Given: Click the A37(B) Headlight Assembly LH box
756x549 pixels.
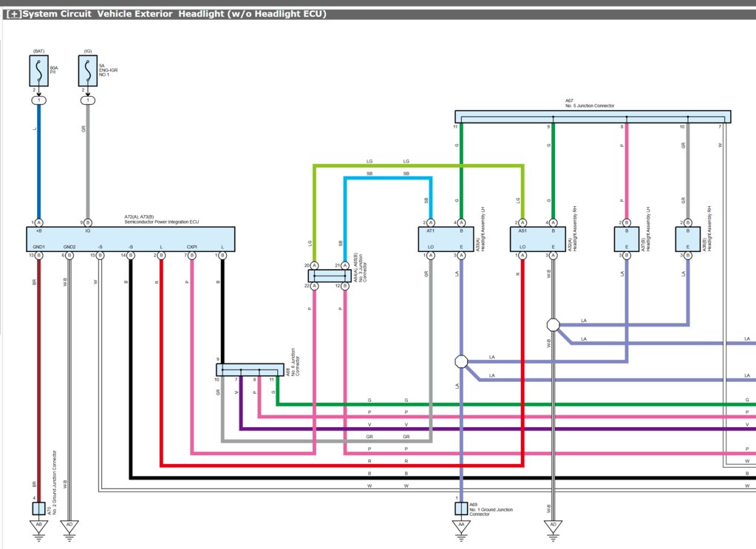Looking at the screenshot, I should point(626,239).
